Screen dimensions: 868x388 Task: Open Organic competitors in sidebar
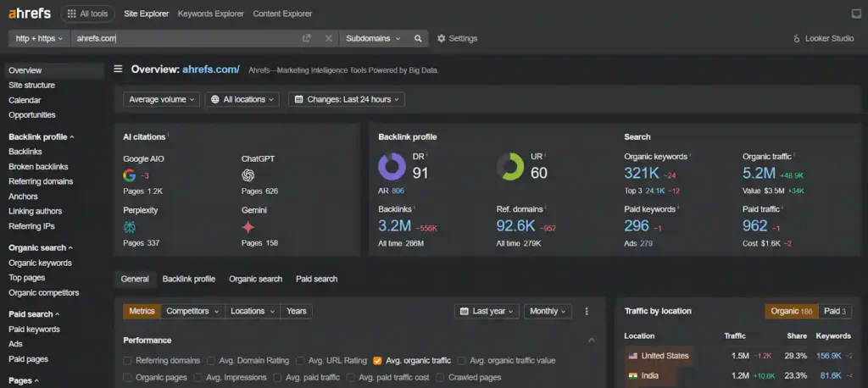click(44, 292)
